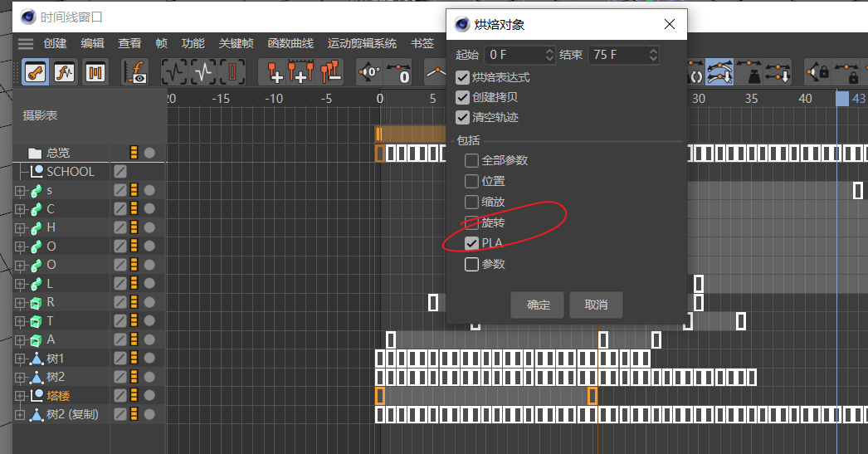Click the lock tangent angle icon
This screenshot has width=868, height=454.
click(818, 73)
